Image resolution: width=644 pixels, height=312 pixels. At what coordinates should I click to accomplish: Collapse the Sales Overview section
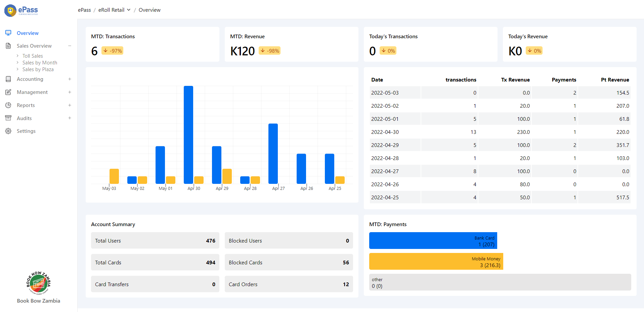70,46
